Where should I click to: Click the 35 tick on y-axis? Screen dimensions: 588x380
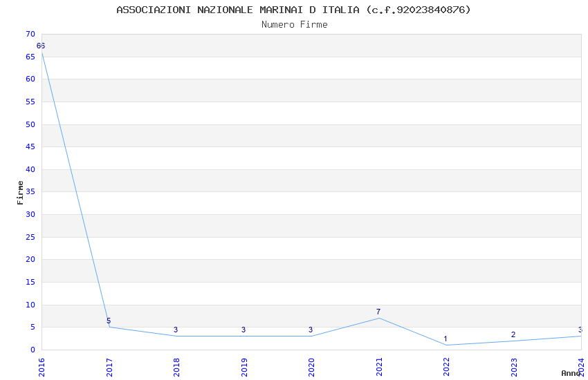point(30,191)
